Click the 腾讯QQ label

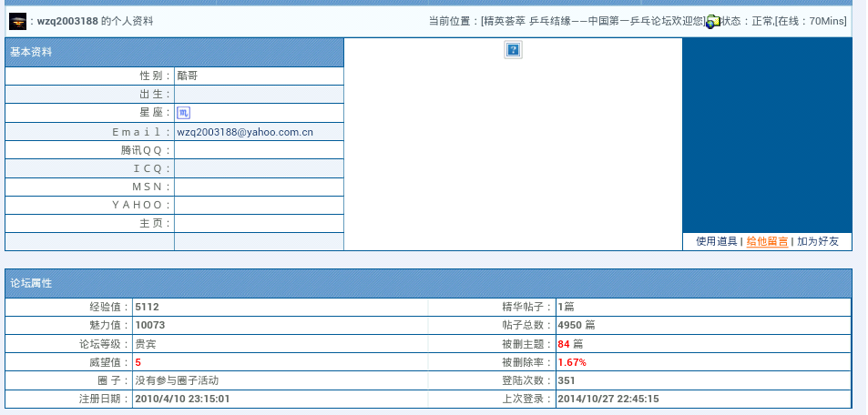coord(146,150)
